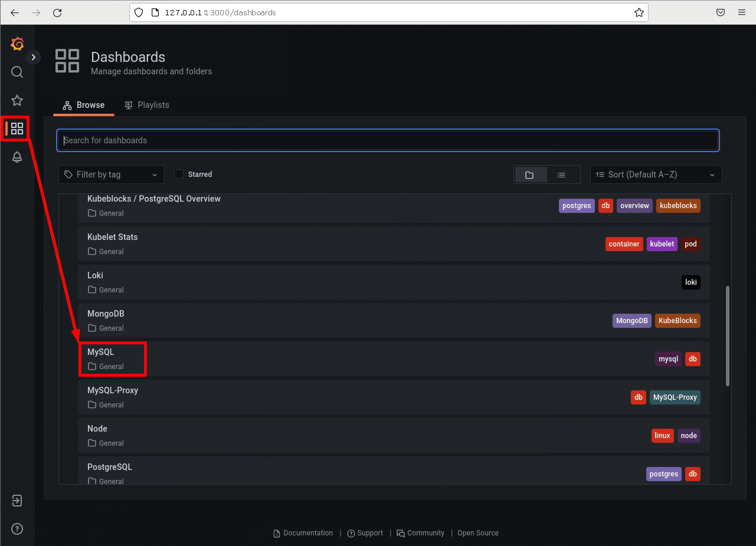Open the Community footer link
The height and width of the screenshot is (546, 756).
coord(421,533)
